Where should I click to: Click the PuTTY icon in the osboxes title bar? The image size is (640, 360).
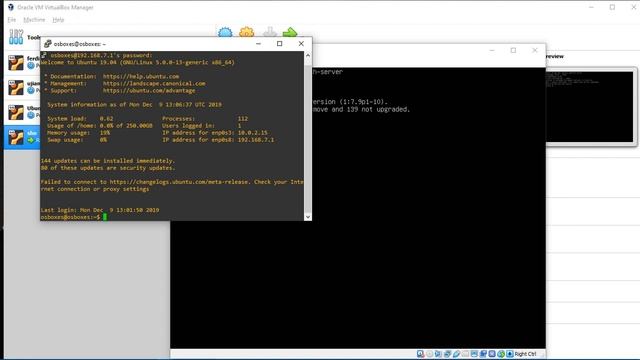tap(48, 44)
